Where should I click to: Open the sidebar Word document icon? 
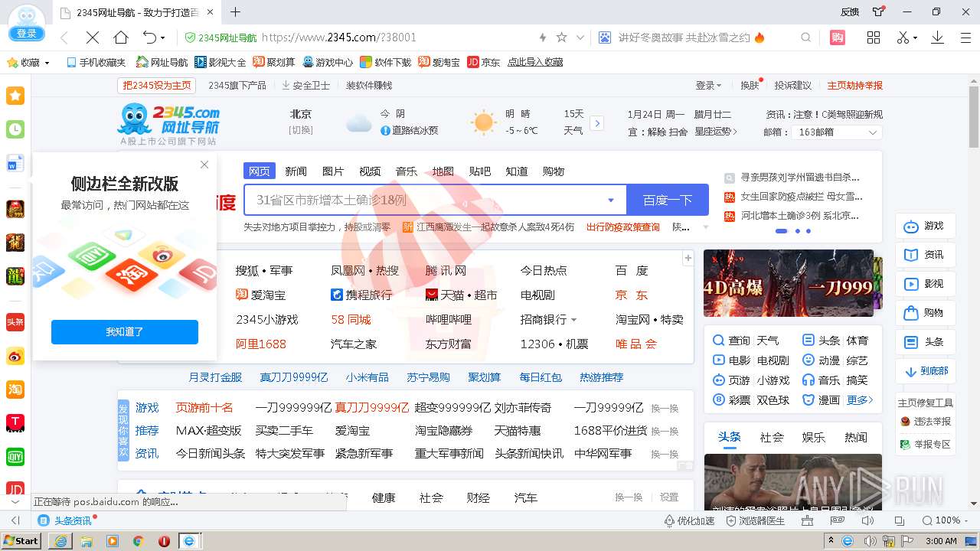[x=15, y=163]
